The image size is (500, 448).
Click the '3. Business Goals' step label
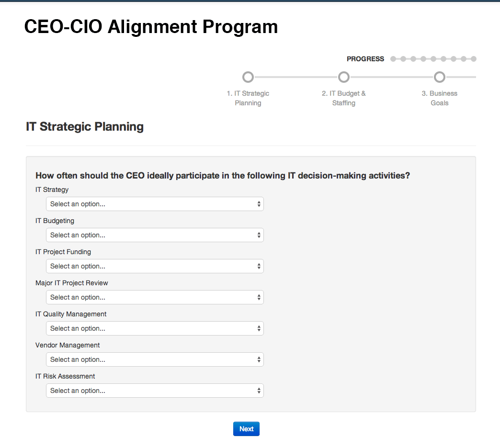pos(439,98)
